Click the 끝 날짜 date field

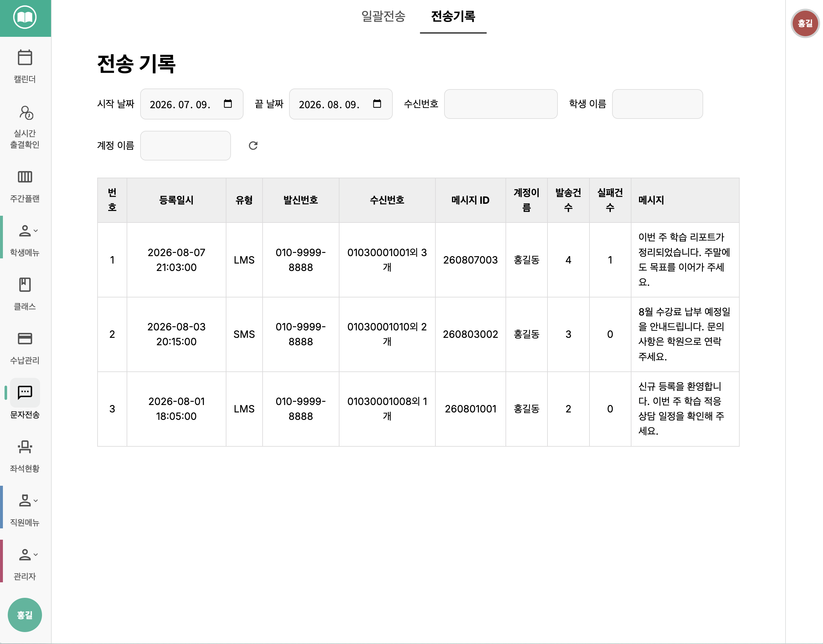point(341,104)
